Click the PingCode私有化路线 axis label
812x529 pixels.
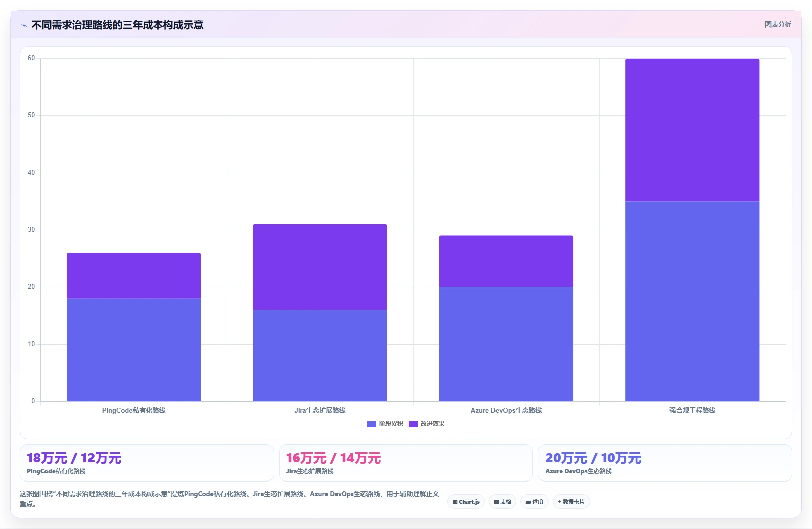tap(133, 410)
